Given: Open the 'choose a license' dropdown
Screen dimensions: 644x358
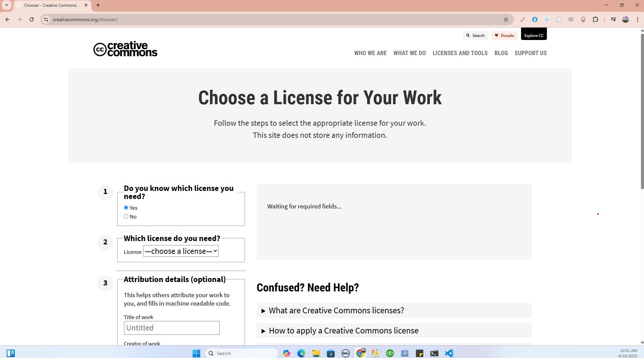Looking at the screenshot, I should 181,251.
